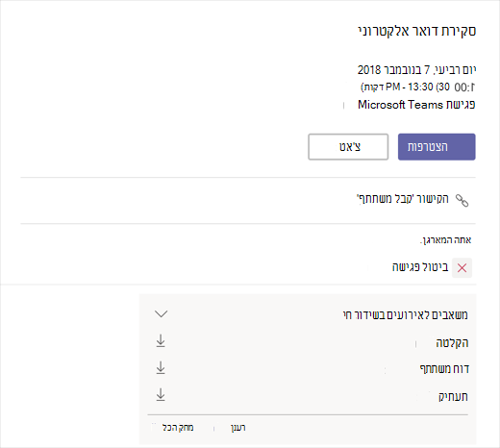Click the אתה המארגן organizer note
The height and width of the screenshot is (448, 500).
(445, 240)
